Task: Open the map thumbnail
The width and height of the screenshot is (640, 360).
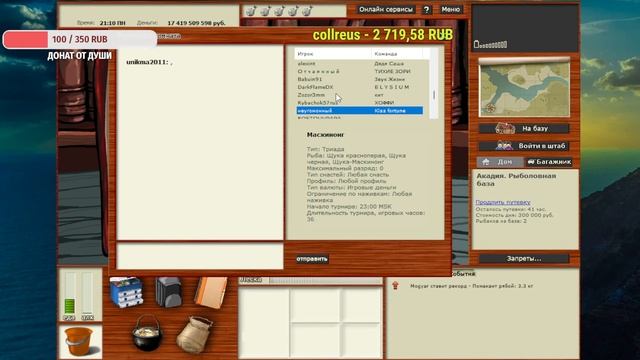Action: tap(524, 87)
